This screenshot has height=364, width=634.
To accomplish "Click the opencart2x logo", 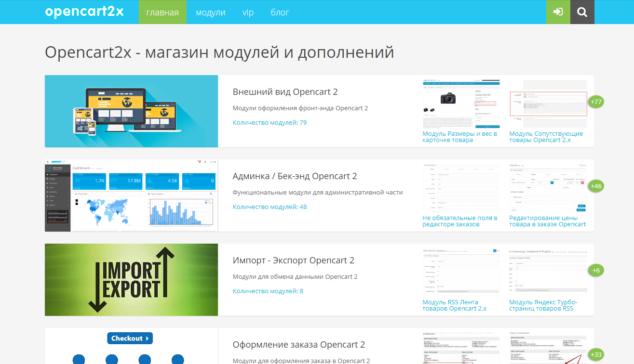I will pos(84,12).
